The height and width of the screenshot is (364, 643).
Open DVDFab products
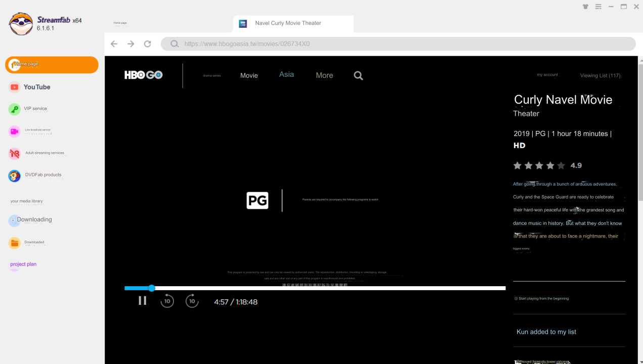click(x=43, y=175)
